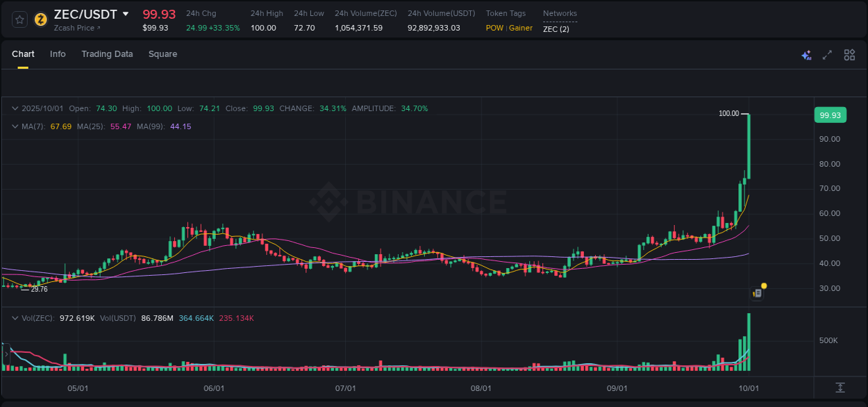The image size is (868, 407).
Task: Click the POW token tag
Action: pyautogui.click(x=494, y=28)
